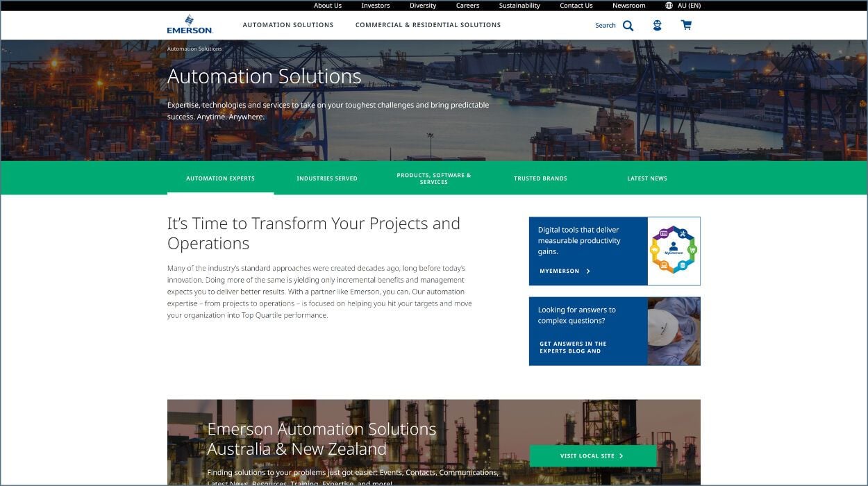The height and width of the screenshot is (486, 868).
Task: Click arrow next to MYEMERSON
Action: tap(588, 271)
